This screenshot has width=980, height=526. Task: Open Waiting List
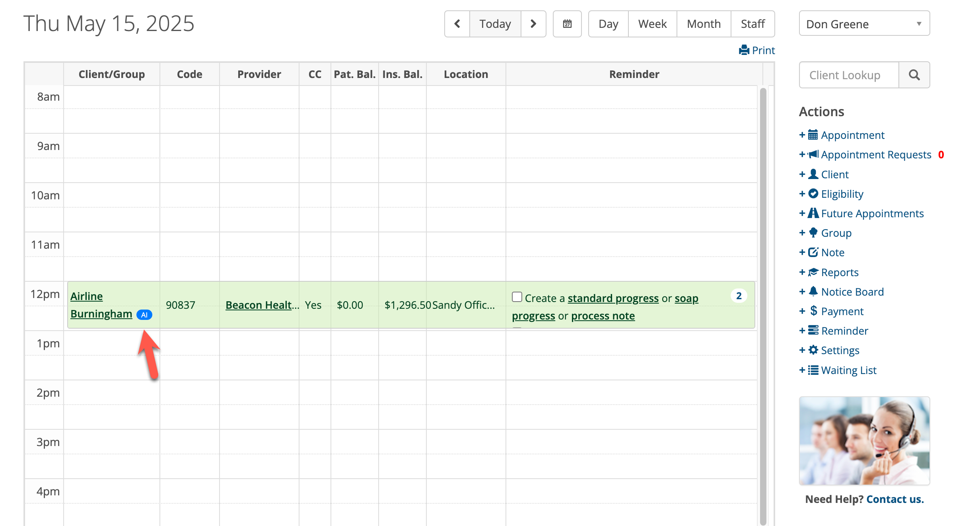[x=848, y=370]
